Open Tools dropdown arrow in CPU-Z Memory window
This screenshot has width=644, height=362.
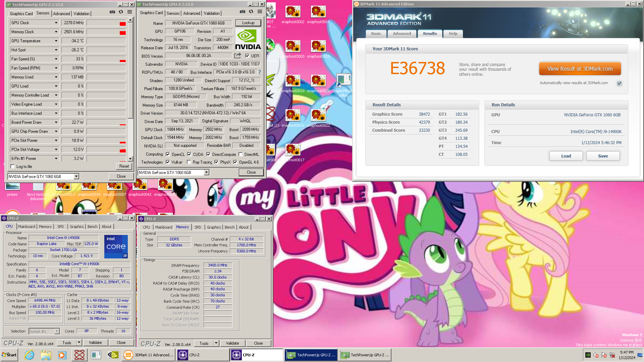216,344
